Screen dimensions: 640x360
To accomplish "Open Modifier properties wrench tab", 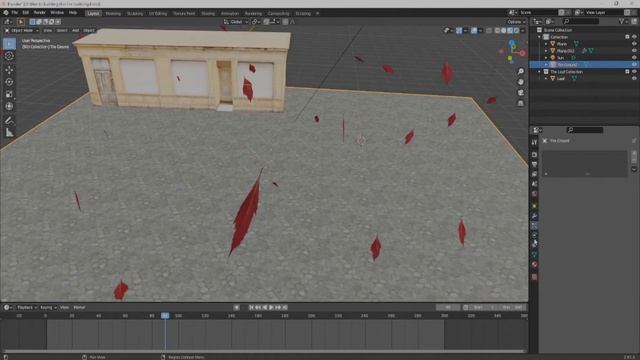I will click(x=534, y=216).
